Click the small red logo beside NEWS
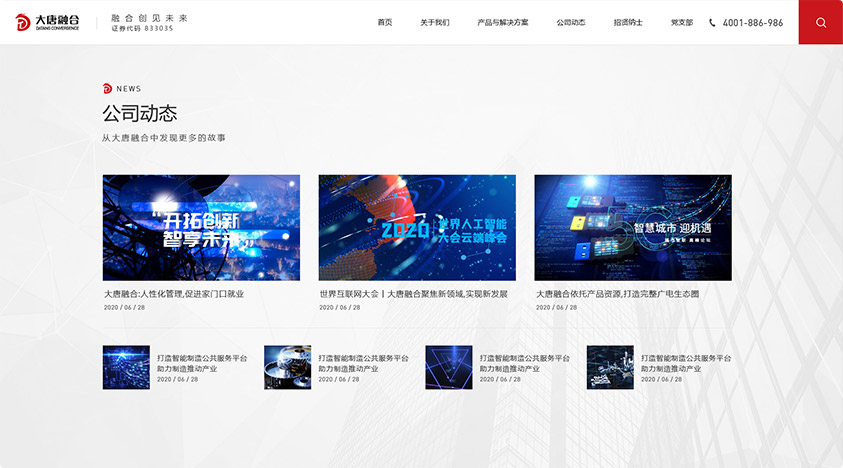 tap(107, 88)
